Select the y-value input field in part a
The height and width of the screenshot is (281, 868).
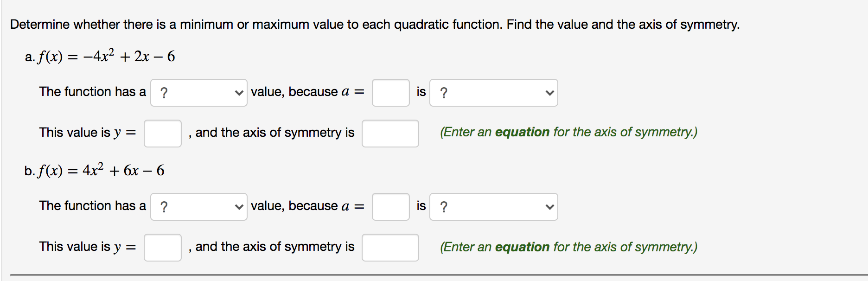pos(162,133)
